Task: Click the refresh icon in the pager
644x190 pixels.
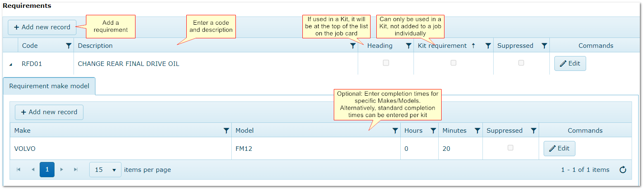Action: (623, 170)
